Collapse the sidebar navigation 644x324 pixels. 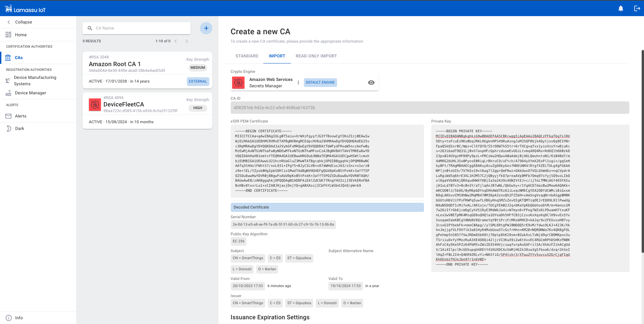click(23, 22)
